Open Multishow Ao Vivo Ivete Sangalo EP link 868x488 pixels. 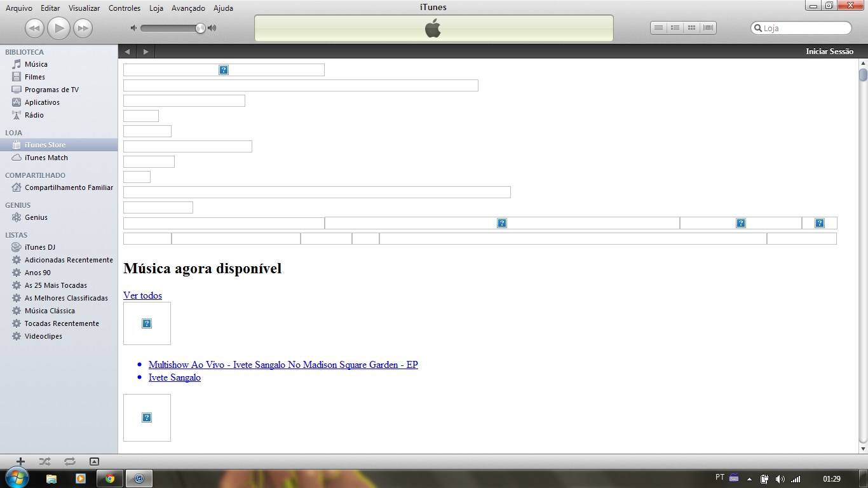[x=283, y=365]
